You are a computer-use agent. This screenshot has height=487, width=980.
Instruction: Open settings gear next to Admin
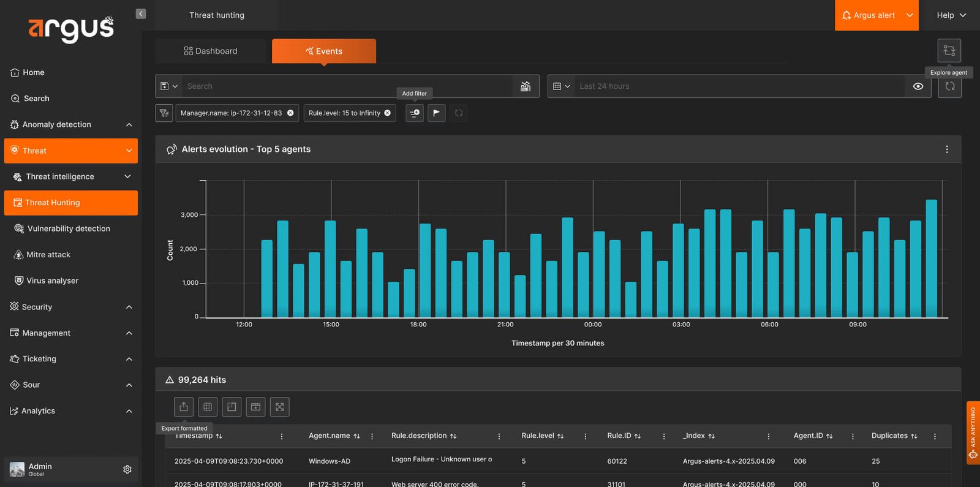pos(127,469)
